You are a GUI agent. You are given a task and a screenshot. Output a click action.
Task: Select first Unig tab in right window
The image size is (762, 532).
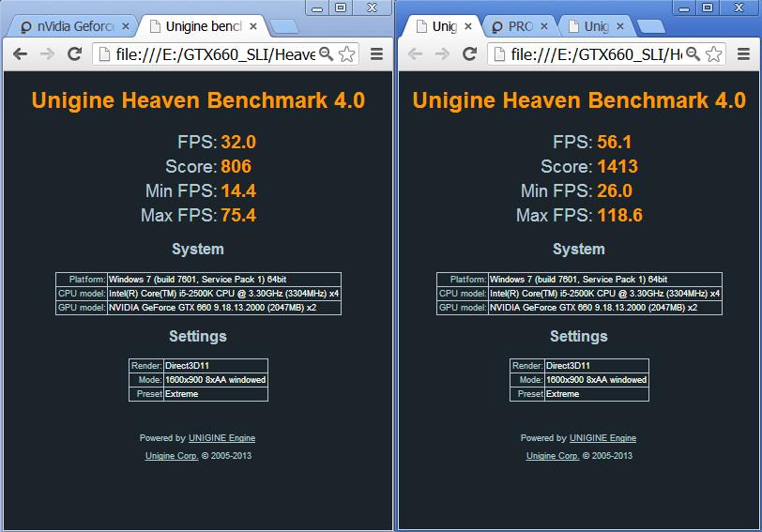[444, 26]
